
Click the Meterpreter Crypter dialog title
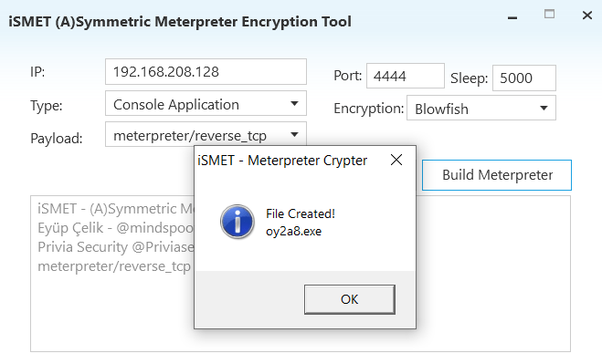tap(282, 161)
